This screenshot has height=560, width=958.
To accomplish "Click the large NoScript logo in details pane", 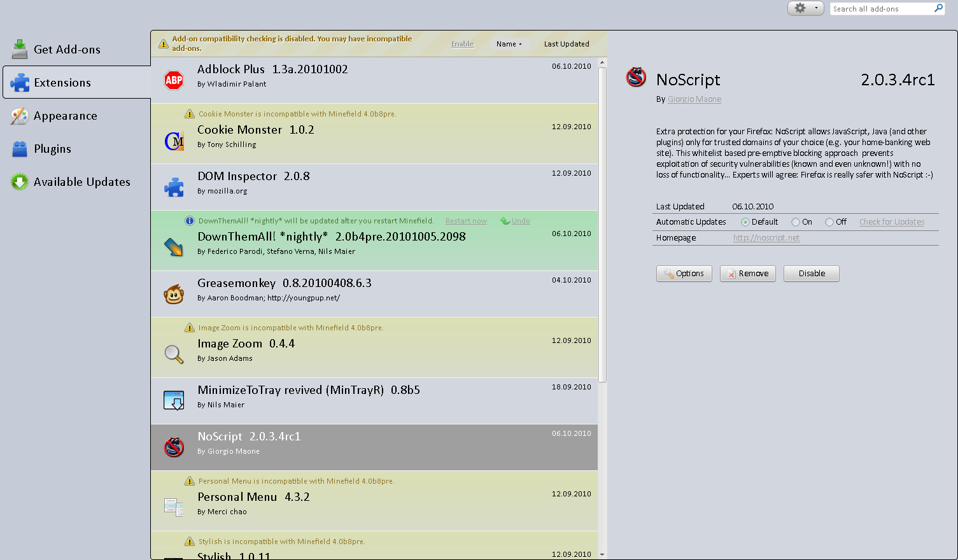I will point(636,77).
